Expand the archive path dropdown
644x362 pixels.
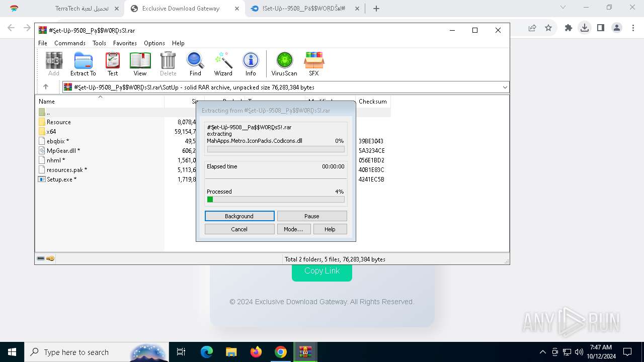tap(505, 87)
